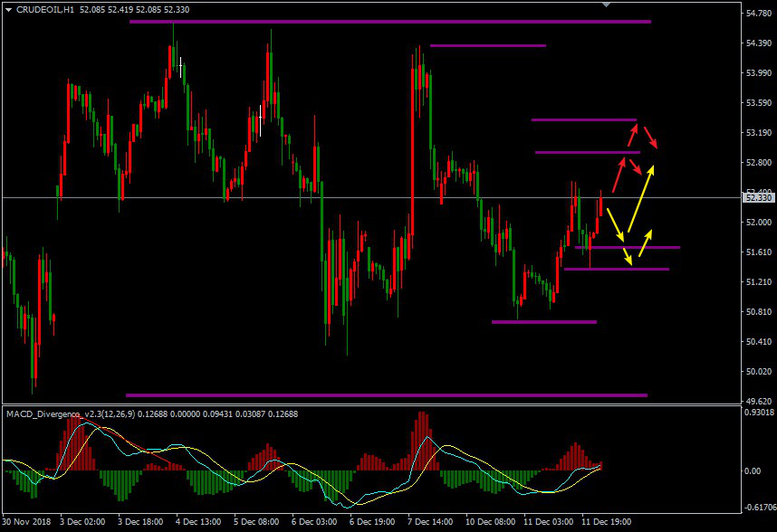Click the 50.020 price scale label
Image resolution: width=777 pixels, height=532 pixels.
click(756, 371)
